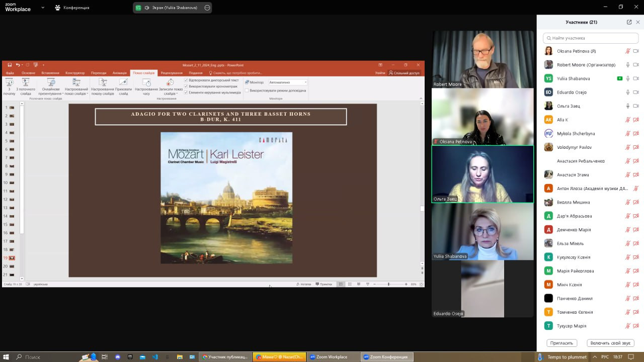Screen dimensions: 644x362
Task: Toggle 'Відтворювати дикторський текст' checkbox
Action: click(x=186, y=80)
